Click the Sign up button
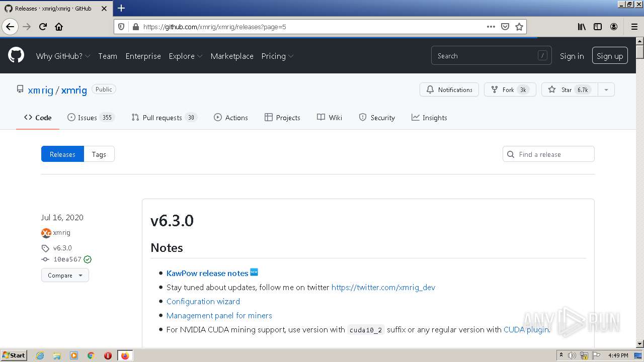Viewport: 644px width, 362px height. [610, 56]
